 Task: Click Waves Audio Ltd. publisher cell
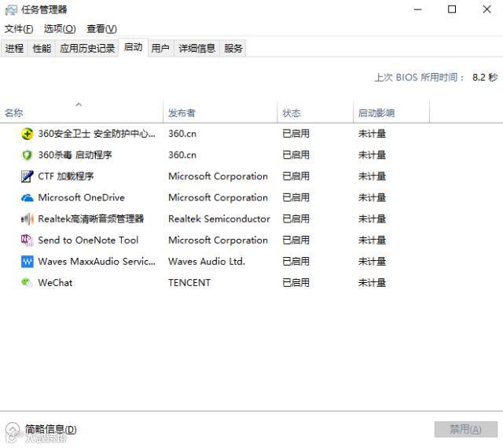(207, 262)
